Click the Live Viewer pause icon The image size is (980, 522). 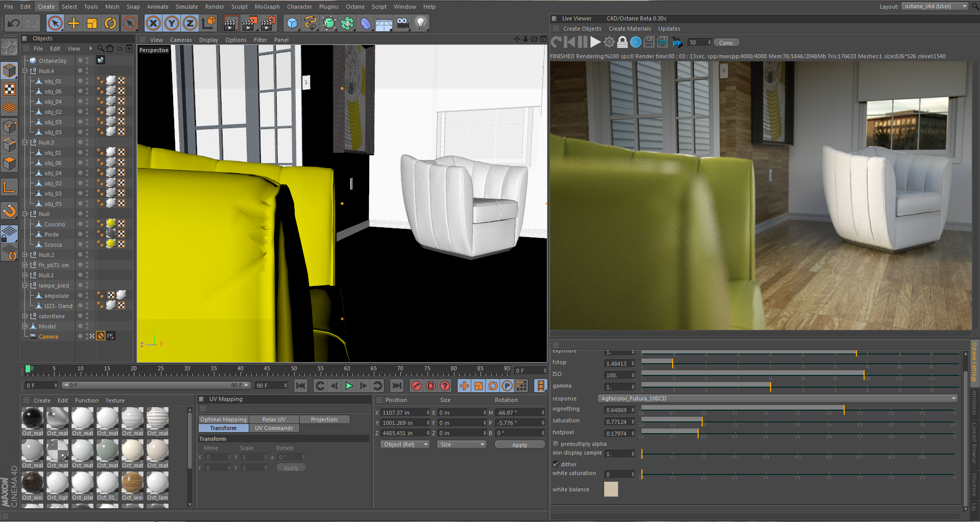coord(582,42)
